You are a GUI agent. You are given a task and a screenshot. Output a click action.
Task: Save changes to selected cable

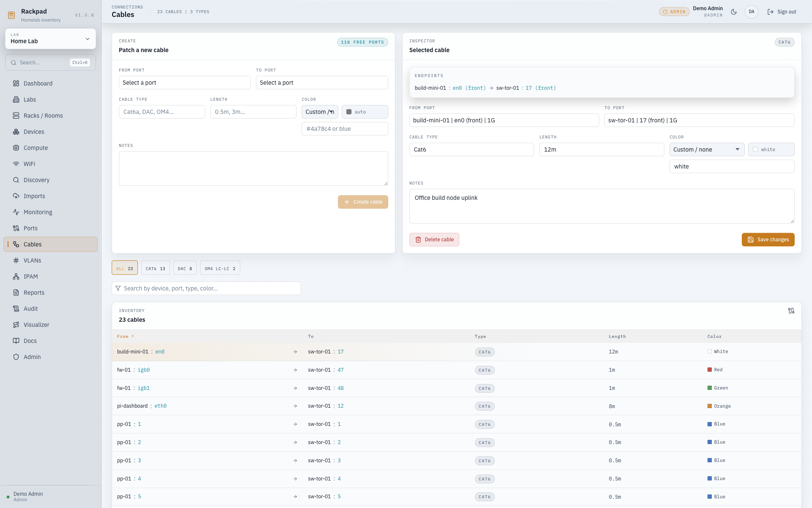click(768, 240)
